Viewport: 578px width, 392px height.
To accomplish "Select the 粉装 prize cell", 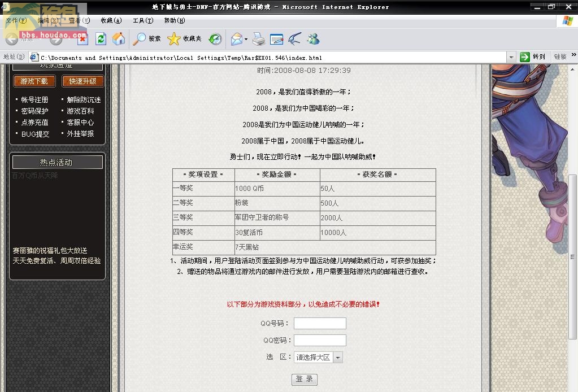I will [277, 203].
